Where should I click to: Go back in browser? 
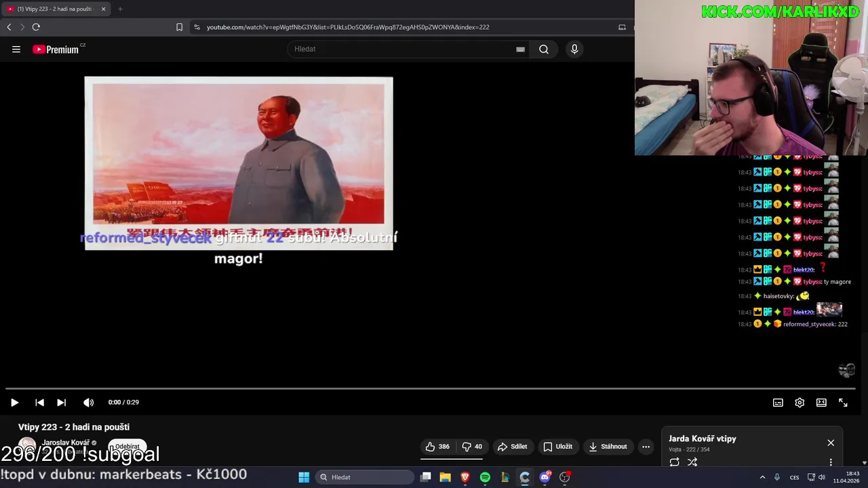(x=9, y=27)
